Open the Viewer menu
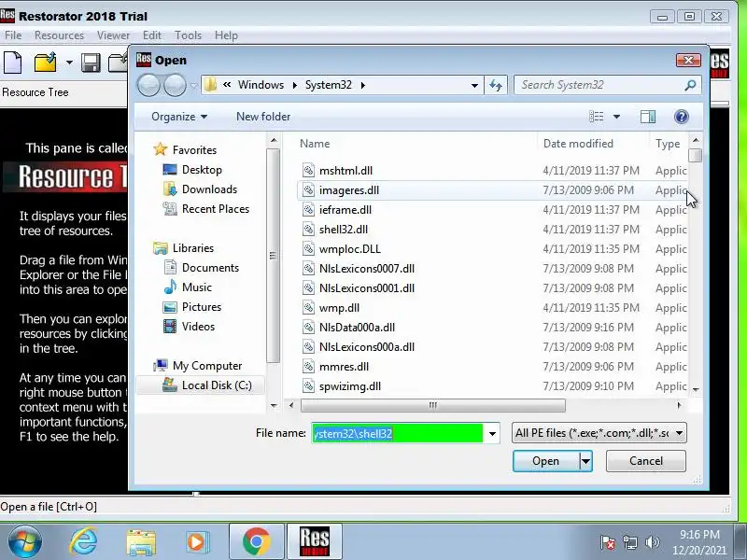The image size is (747, 560). pos(113,35)
